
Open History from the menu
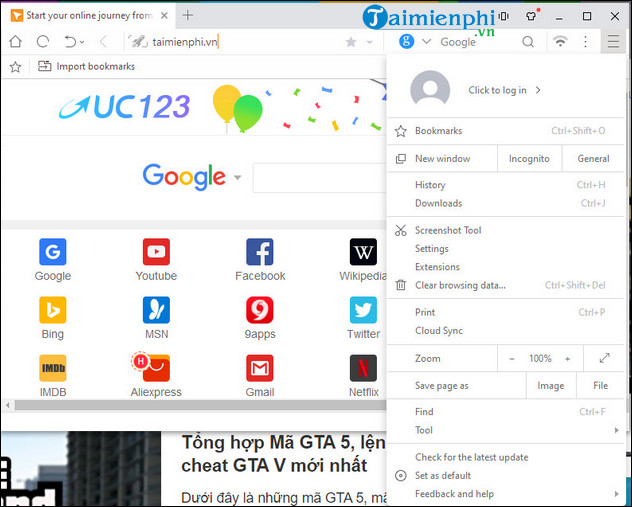[431, 185]
